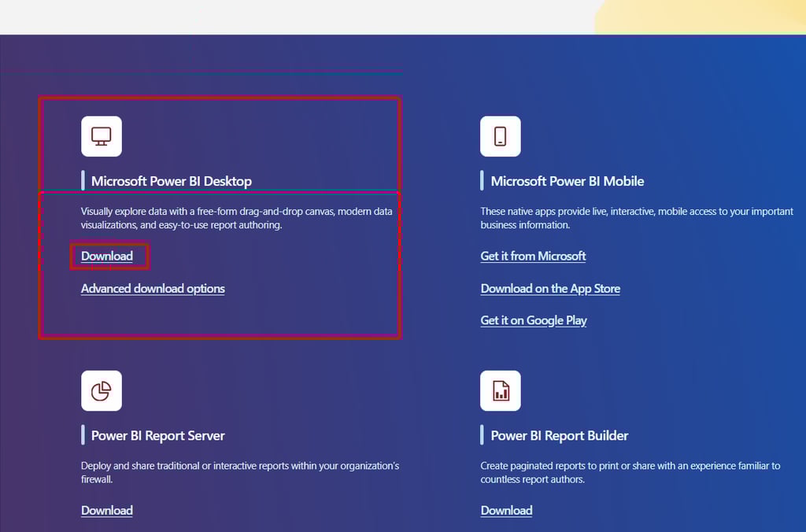Download Power BI Report Builder
The width and height of the screenshot is (806, 532).
(506, 511)
